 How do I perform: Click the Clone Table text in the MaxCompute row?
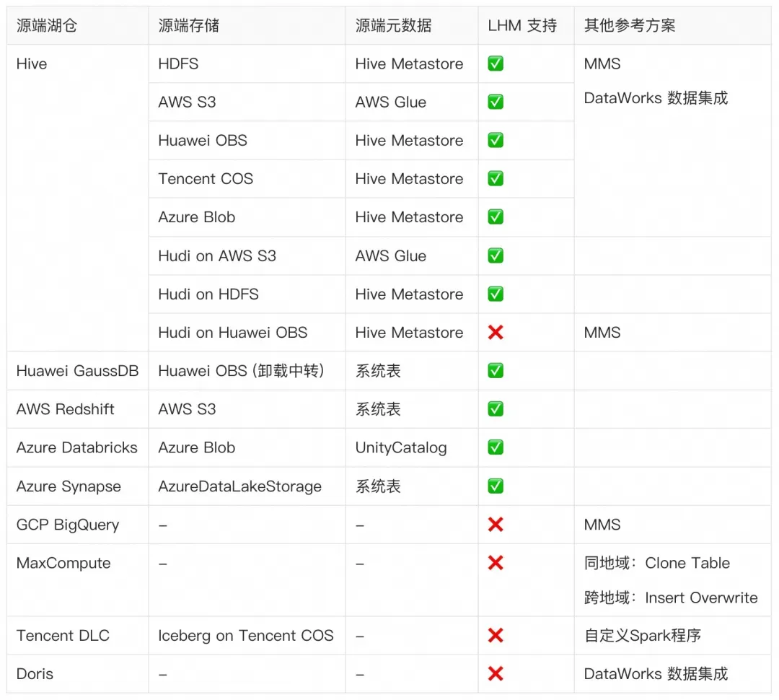(687, 563)
